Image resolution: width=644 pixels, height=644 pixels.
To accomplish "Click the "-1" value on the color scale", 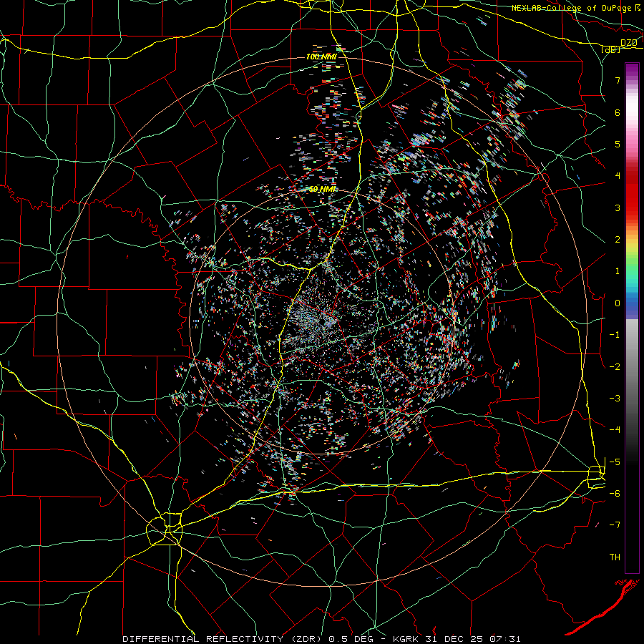I will tap(615, 335).
